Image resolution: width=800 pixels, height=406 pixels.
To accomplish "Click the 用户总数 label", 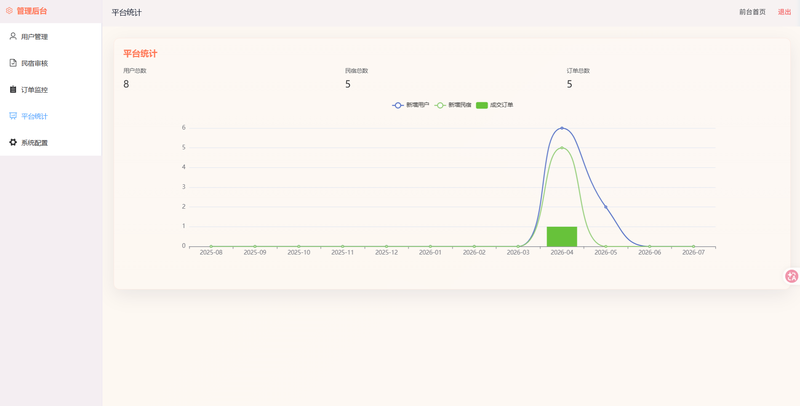I will pyautogui.click(x=135, y=71).
